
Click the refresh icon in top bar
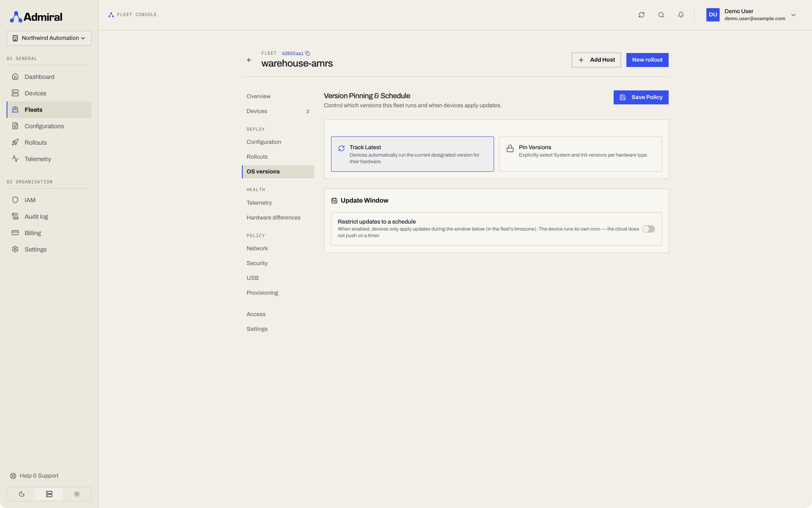click(x=642, y=15)
